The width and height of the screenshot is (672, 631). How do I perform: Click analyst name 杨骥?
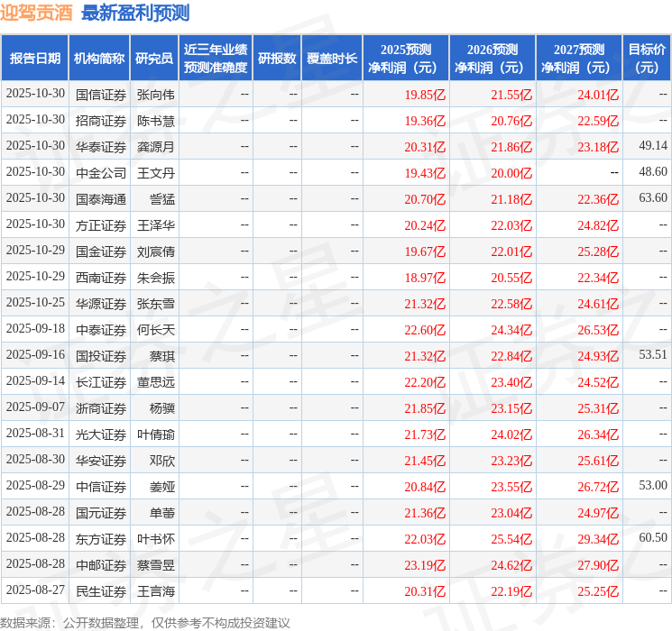(x=162, y=408)
